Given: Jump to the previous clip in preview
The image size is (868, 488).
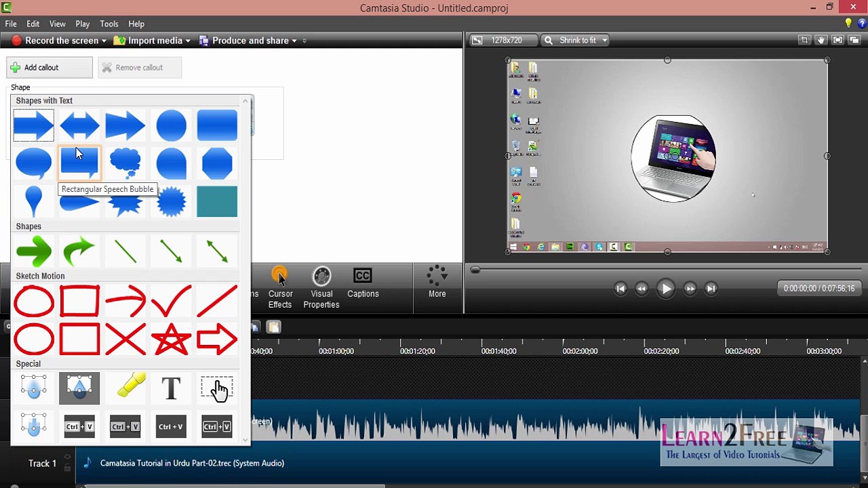Looking at the screenshot, I should 620,289.
